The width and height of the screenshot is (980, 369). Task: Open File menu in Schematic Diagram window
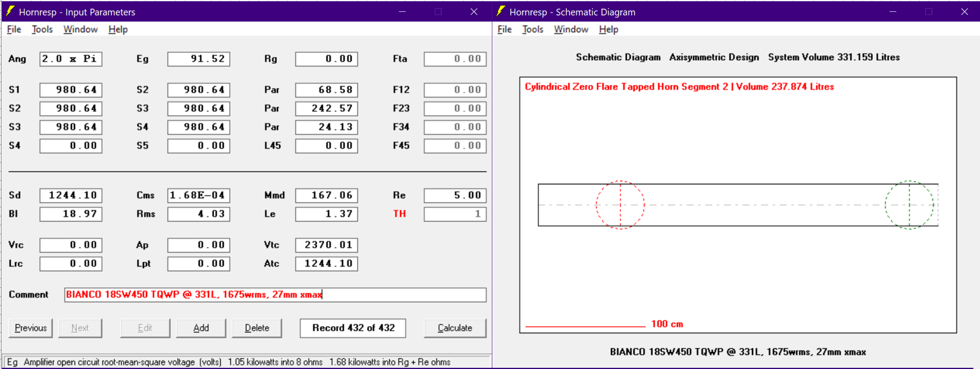[504, 29]
